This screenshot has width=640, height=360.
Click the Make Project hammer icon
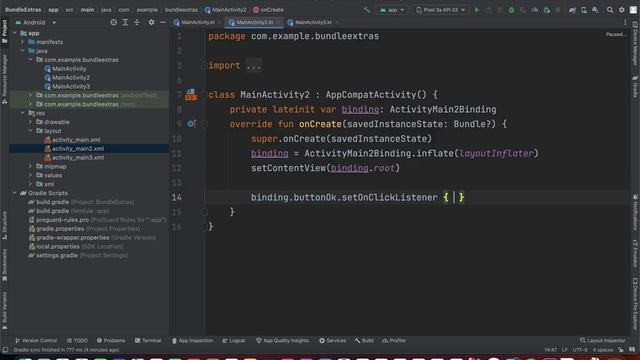pos(367,10)
